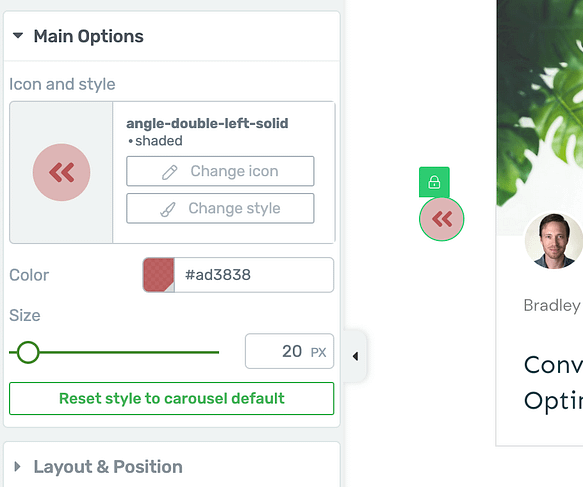Click the brush icon in Change style
This screenshot has width=583, height=487.
168,209
